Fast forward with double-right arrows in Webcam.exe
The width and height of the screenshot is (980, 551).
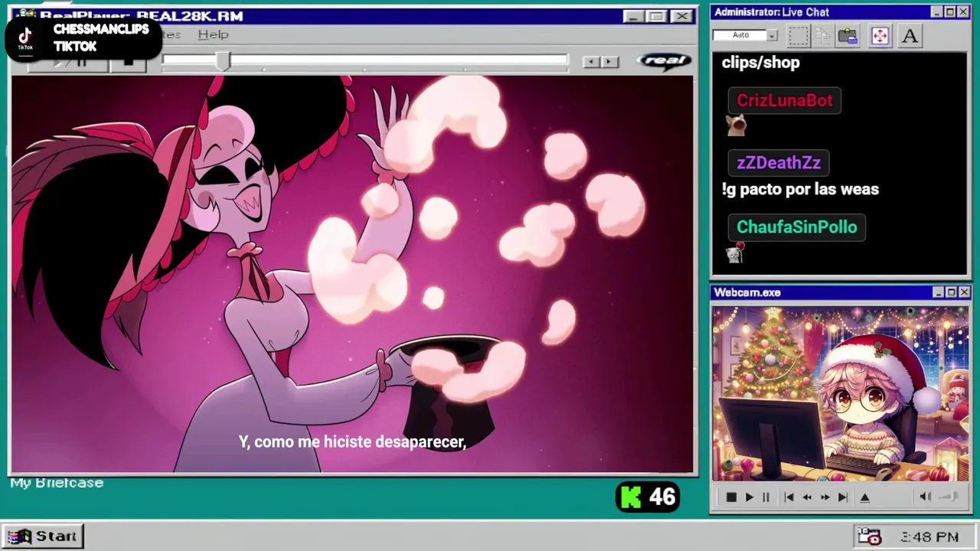coord(825,497)
